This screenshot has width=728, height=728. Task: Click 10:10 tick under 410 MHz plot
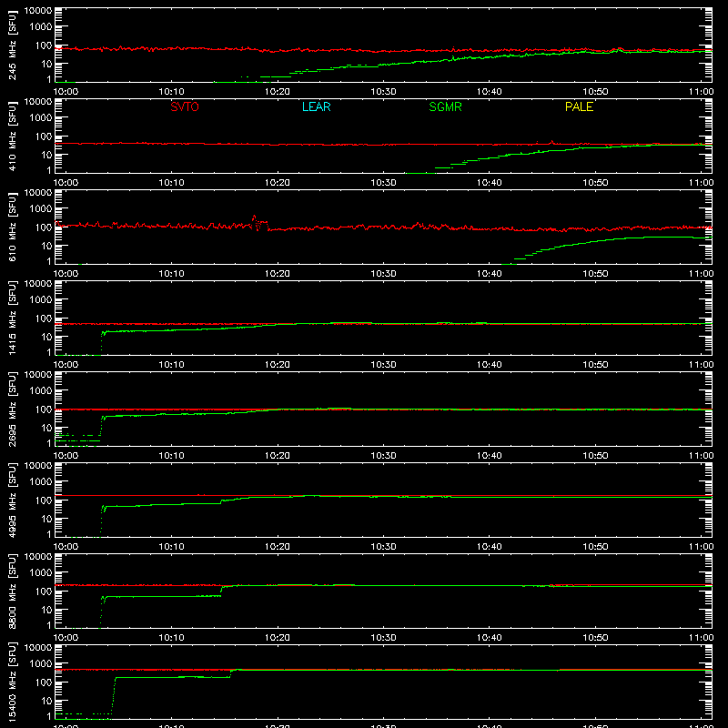point(172,183)
